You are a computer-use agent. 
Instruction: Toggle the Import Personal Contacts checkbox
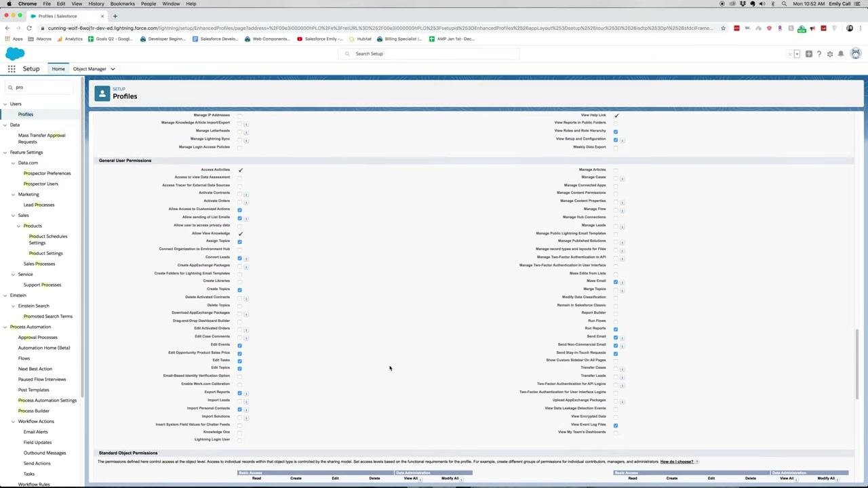240,409
